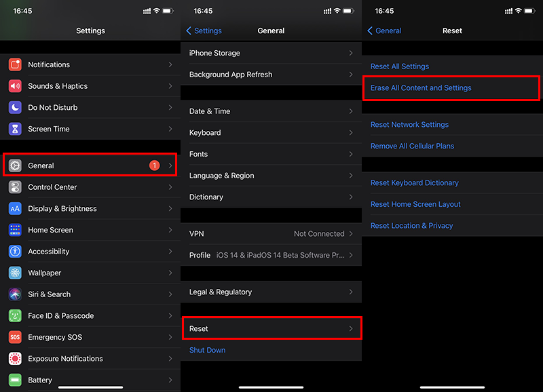Tap the Sounds & Haptics speaker icon

15,86
